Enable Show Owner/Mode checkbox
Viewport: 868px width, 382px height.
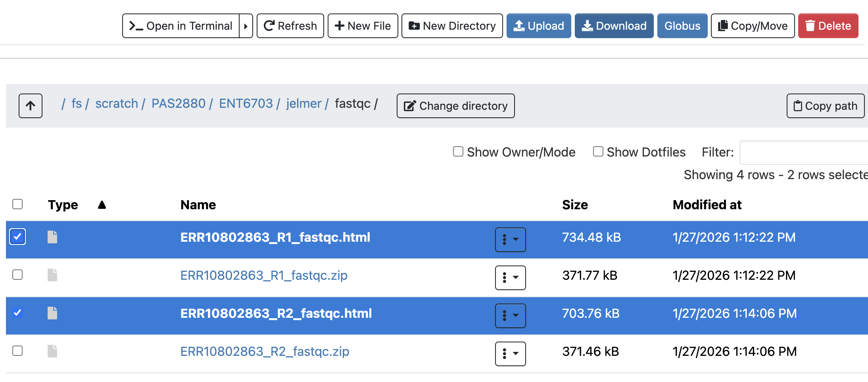pos(458,152)
